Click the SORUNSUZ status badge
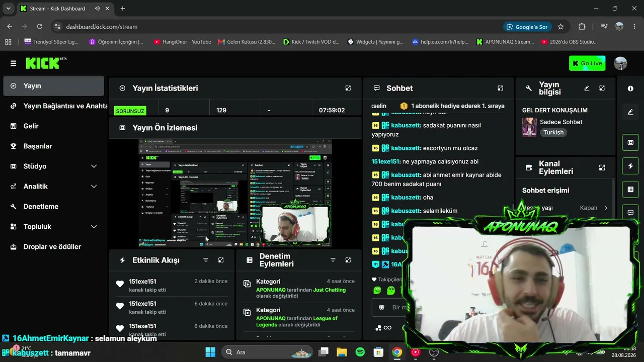Screen dimensions: 644x362 coord(130,111)
